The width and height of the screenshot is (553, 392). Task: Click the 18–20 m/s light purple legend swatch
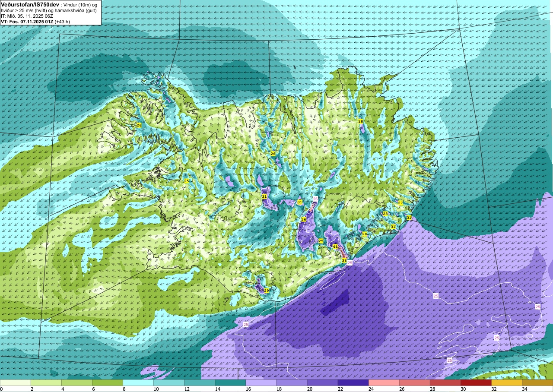tap(292, 383)
